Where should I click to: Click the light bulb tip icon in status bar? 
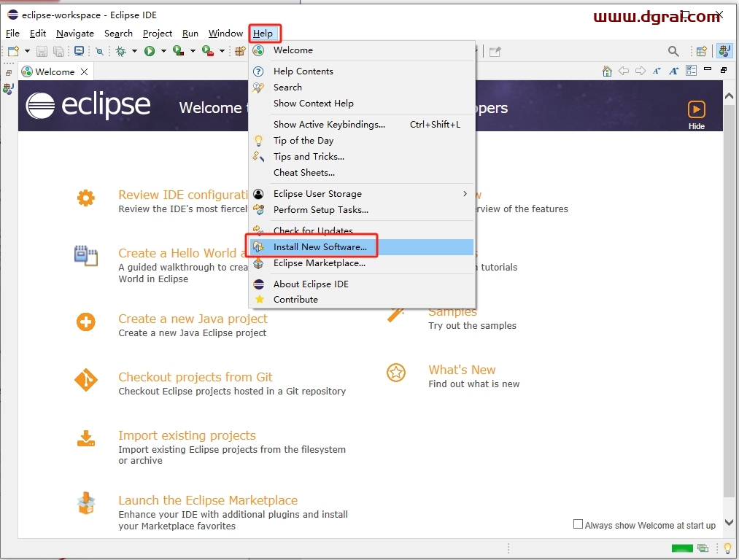(727, 548)
